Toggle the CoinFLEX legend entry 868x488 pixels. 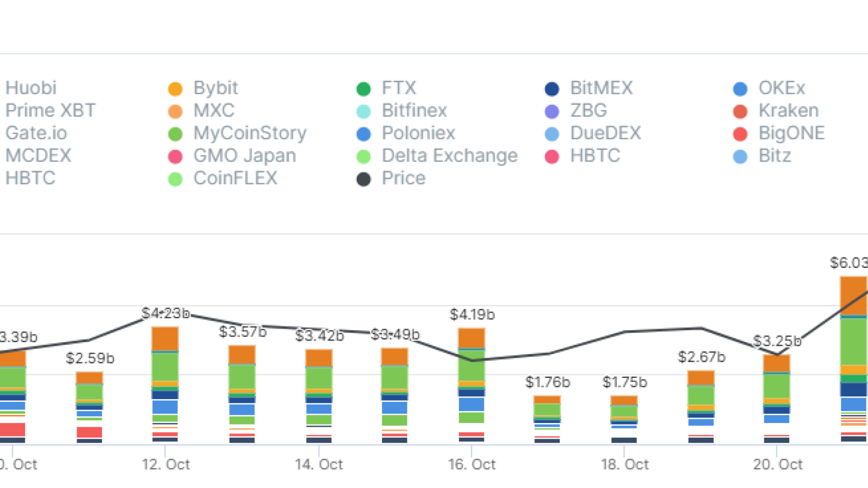tap(222, 178)
